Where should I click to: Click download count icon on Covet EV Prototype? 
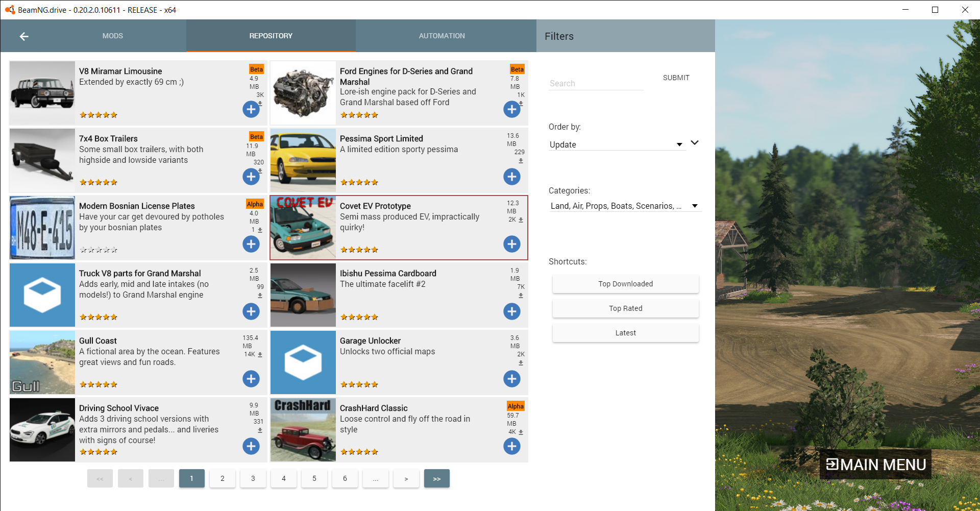click(521, 220)
